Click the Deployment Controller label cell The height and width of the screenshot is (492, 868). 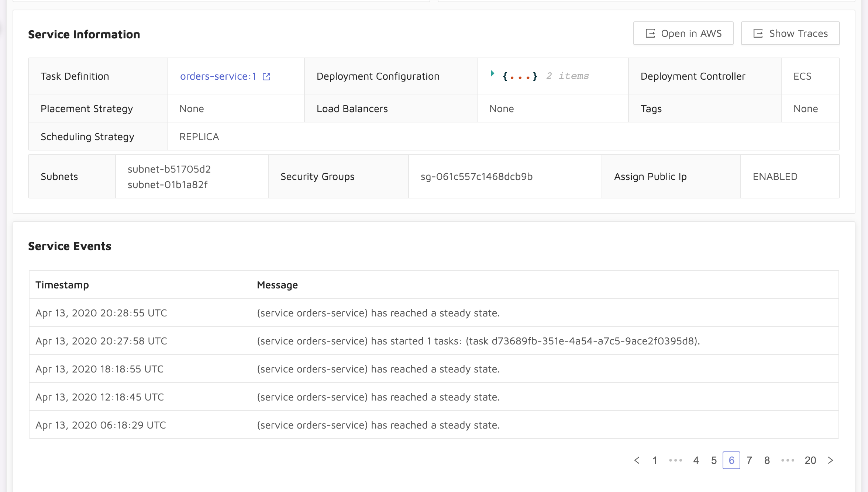coord(705,76)
